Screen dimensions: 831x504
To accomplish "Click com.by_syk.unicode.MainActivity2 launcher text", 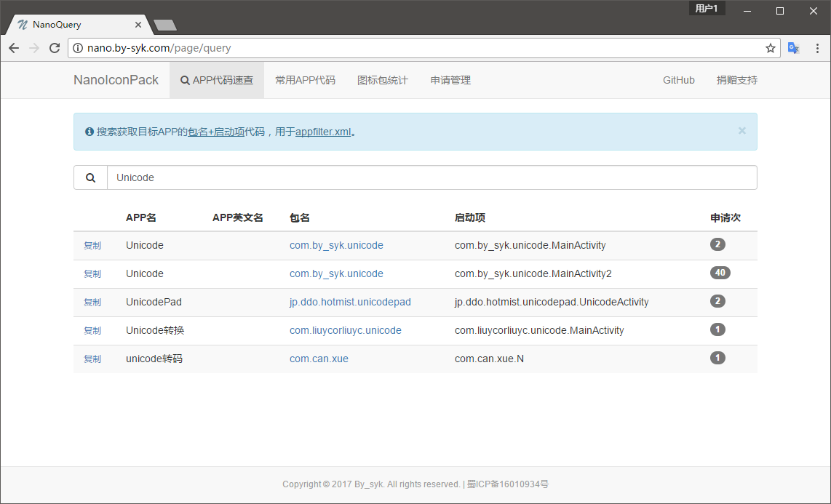I will (533, 273).
